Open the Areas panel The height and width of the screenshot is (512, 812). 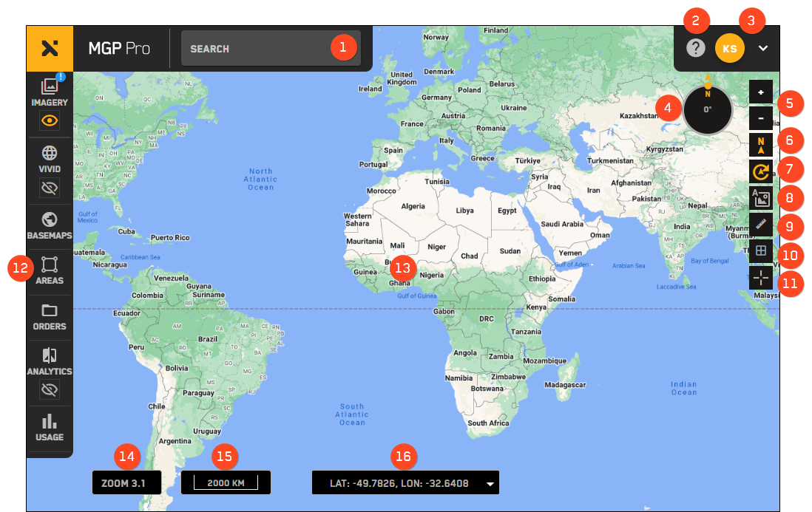tap(50, 270)
